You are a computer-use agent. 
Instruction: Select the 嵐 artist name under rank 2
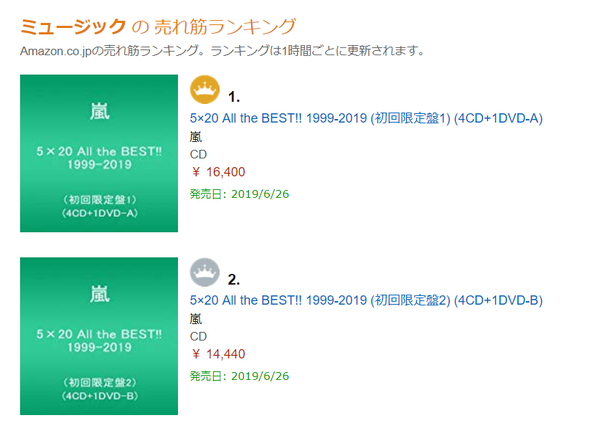196,319
